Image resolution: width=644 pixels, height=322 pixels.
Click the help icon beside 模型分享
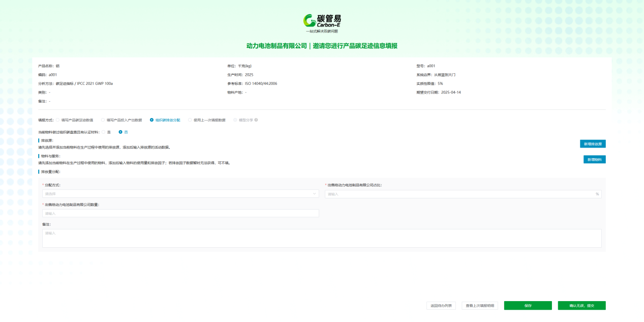coord(256,120)
